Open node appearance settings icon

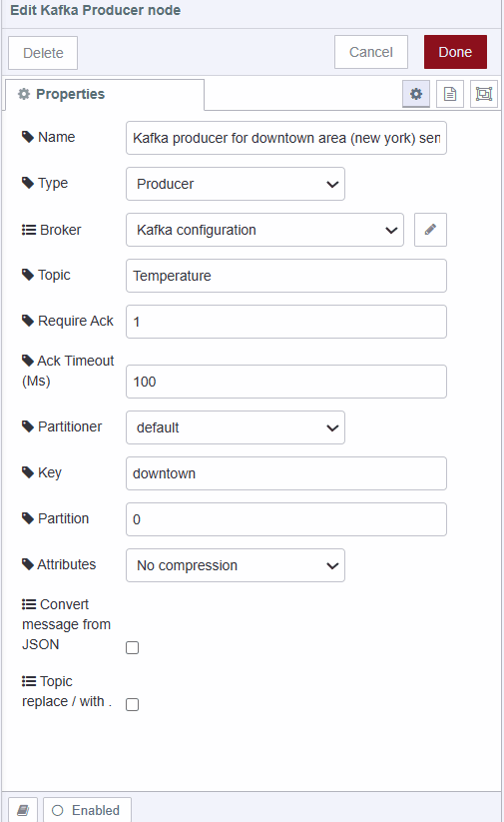pyautogui.click(x=484, y=94)
